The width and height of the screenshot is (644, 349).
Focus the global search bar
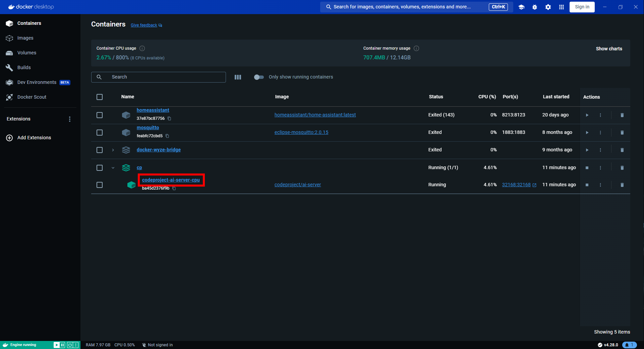click(416, 7)
